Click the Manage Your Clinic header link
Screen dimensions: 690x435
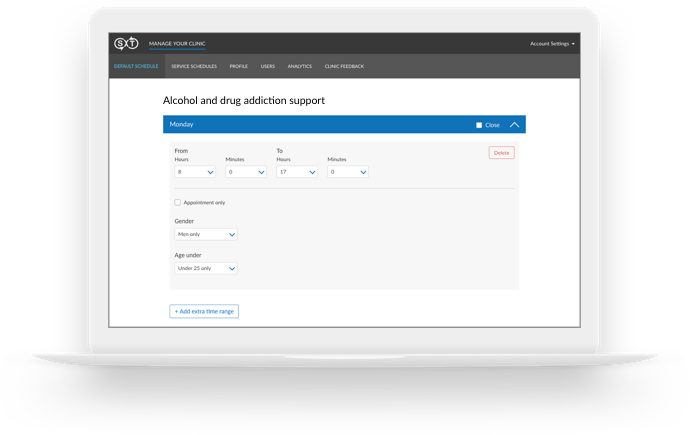[176, 44]
